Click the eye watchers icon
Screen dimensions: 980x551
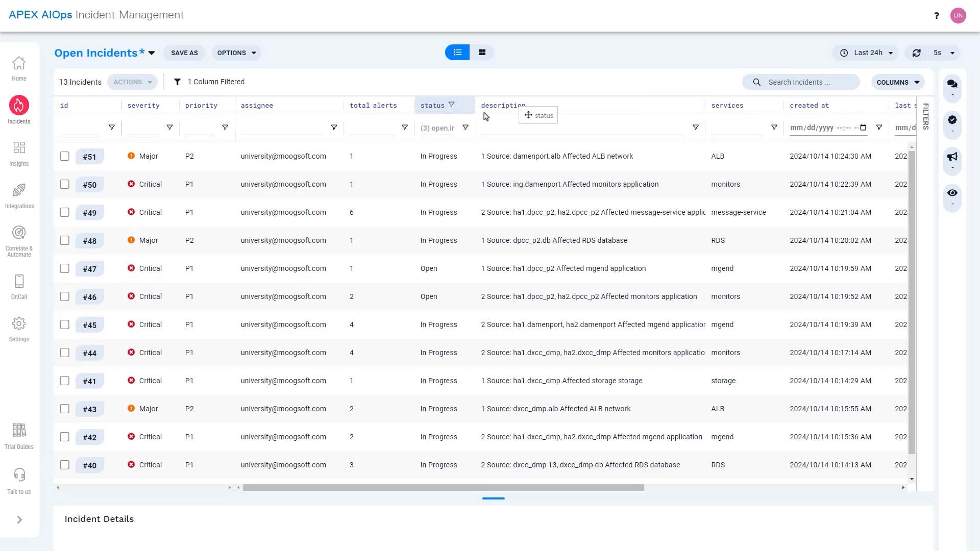click(952, 193)
